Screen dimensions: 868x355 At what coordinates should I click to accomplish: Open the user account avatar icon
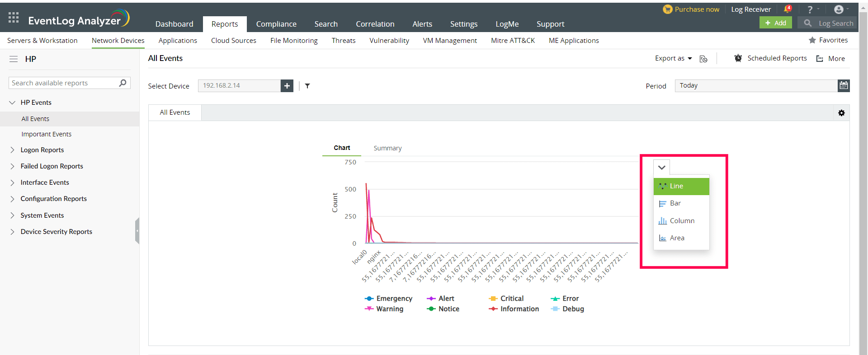point(839,9)
